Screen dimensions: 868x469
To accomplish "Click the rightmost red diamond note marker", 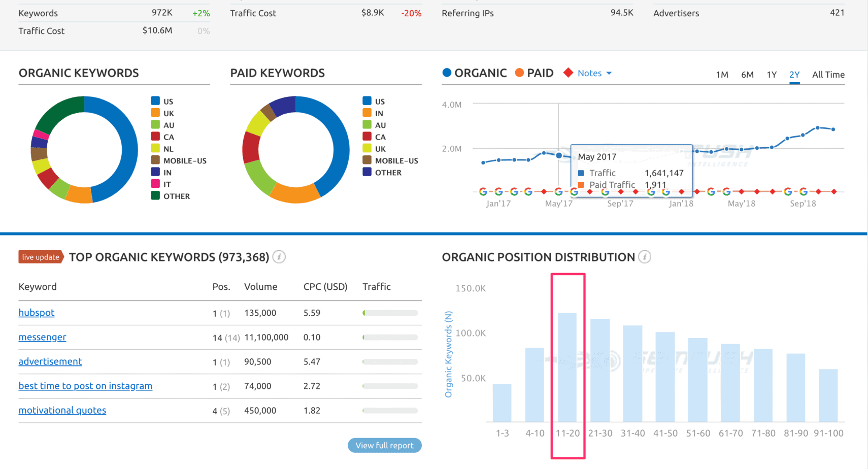I will point(833,191).
